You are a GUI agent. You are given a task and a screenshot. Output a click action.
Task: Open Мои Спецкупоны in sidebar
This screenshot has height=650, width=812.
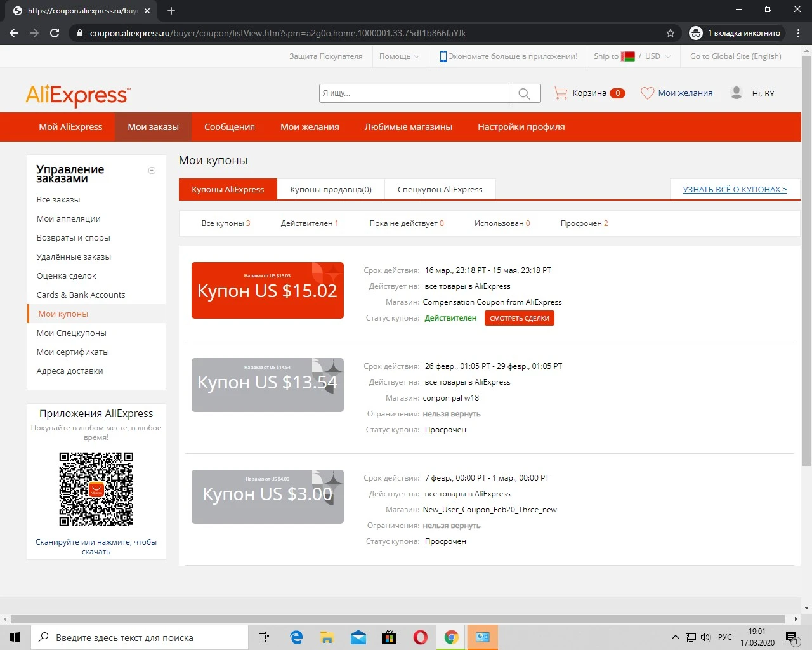[x=72, y=333]
